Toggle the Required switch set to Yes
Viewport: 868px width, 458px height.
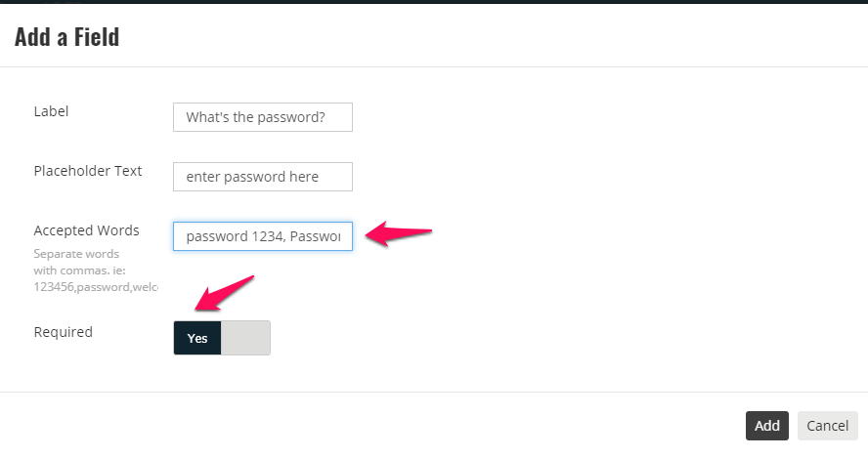[x=222, y=338]
